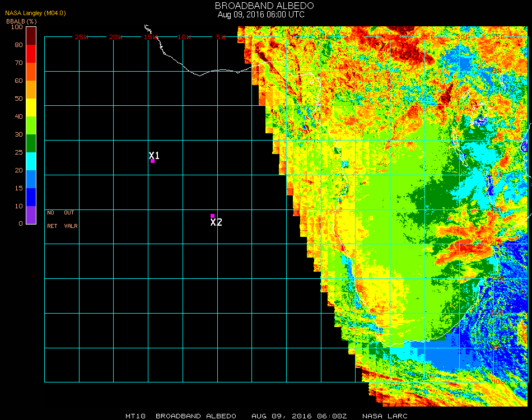
Task: Select the bright red 70-80 colorbar segment
Action: pos(31,54)
